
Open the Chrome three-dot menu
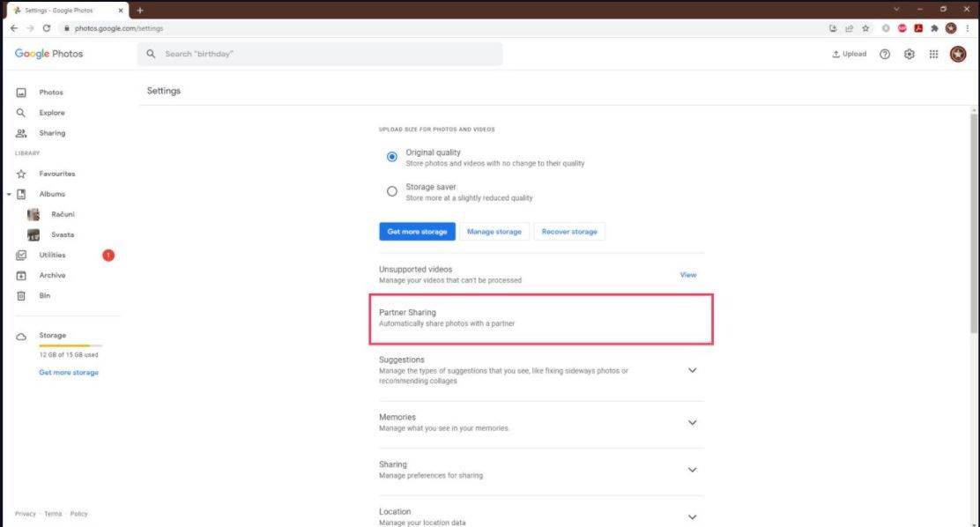(969, 28)
